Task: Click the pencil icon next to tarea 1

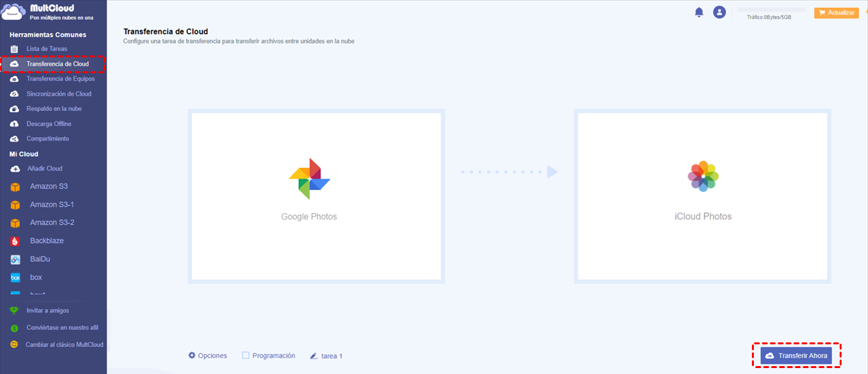Action: pos(314,356)
